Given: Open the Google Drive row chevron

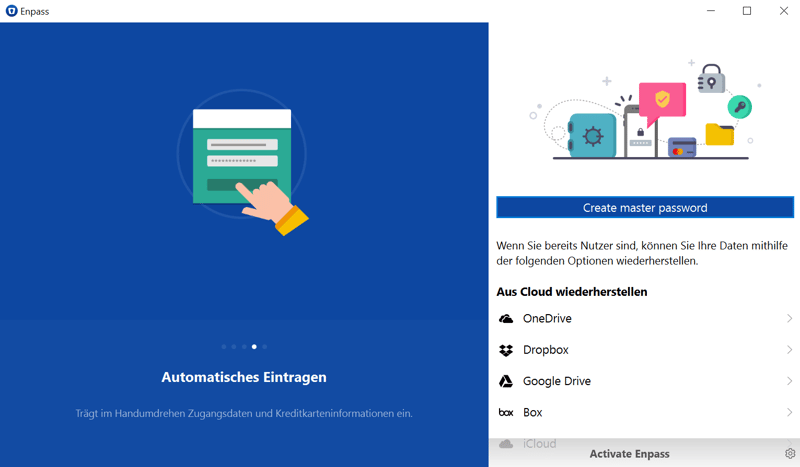Looking at the screenshot, I should point(789,381).
